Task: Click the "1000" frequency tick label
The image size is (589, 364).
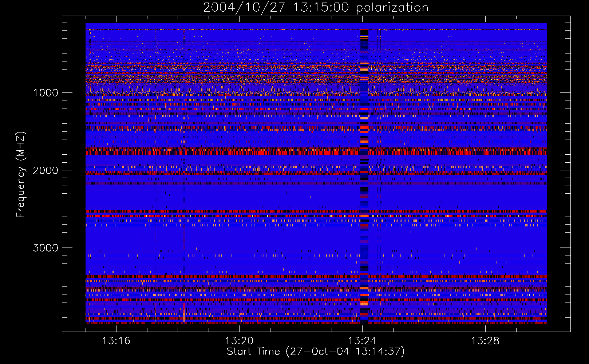Action: [x=46, y=93]
